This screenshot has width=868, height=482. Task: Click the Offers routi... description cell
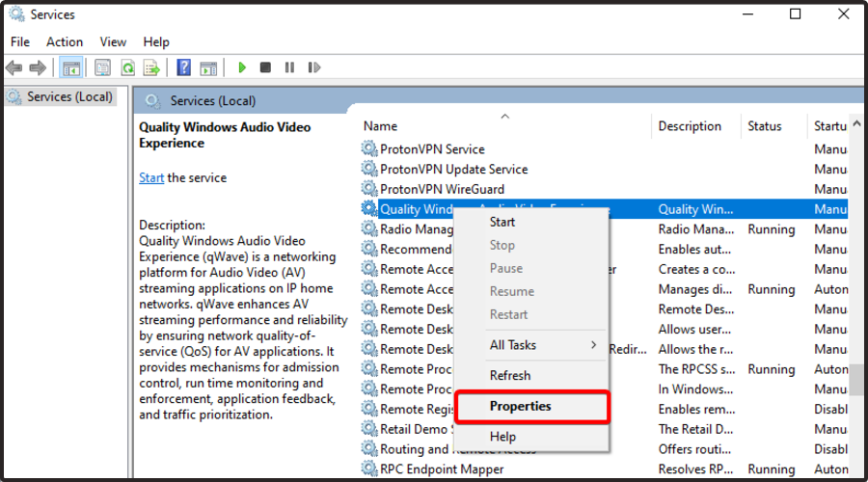[694, 448]
